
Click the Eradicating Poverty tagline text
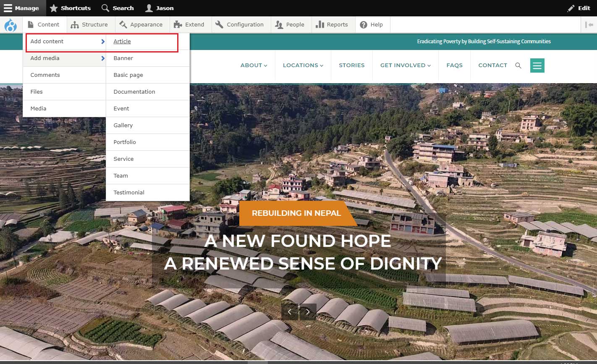484,42
